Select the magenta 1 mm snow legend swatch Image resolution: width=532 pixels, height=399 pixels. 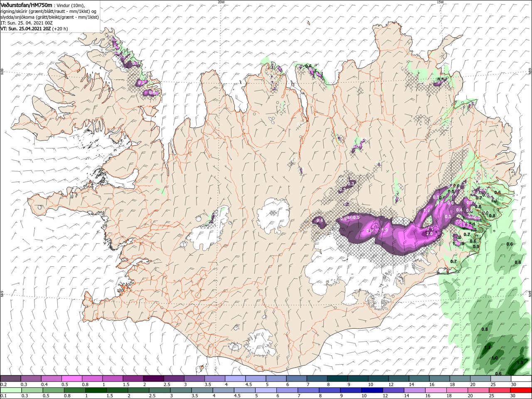[x=112, y=379]
